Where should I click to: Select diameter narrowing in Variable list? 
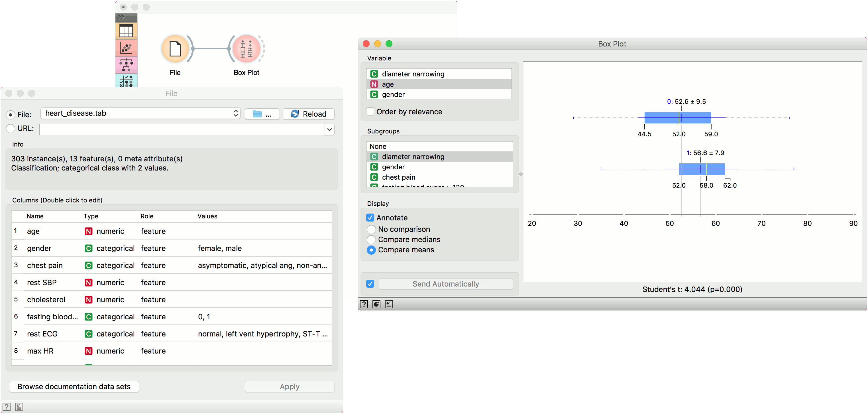pos(413,74)
